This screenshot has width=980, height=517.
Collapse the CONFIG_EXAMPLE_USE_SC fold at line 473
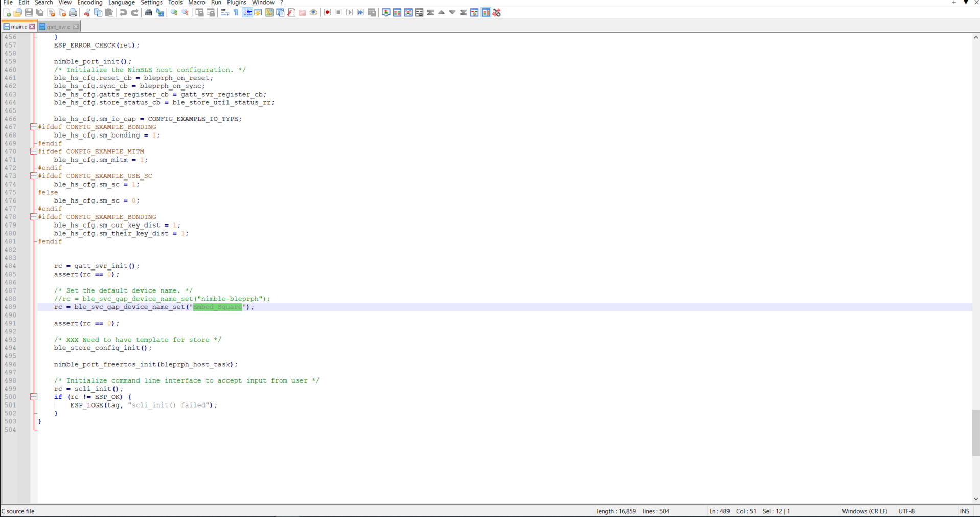[x=33, y=176]
